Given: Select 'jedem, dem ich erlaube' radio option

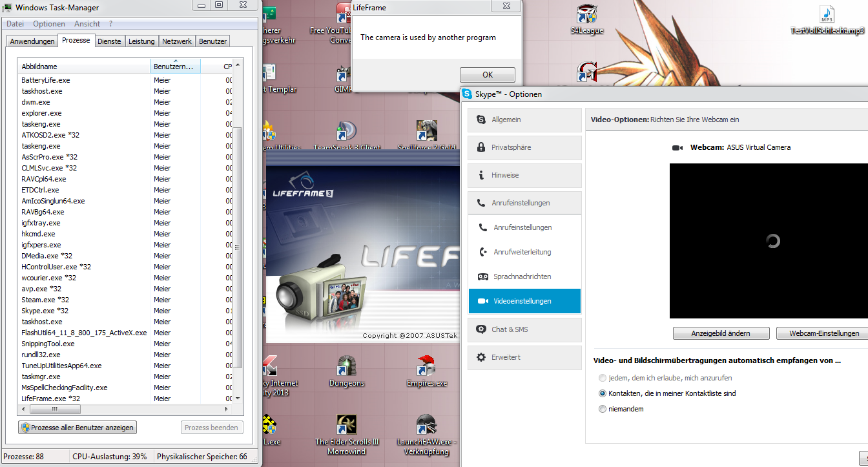Looking at the screenshot, I should 603,378.
